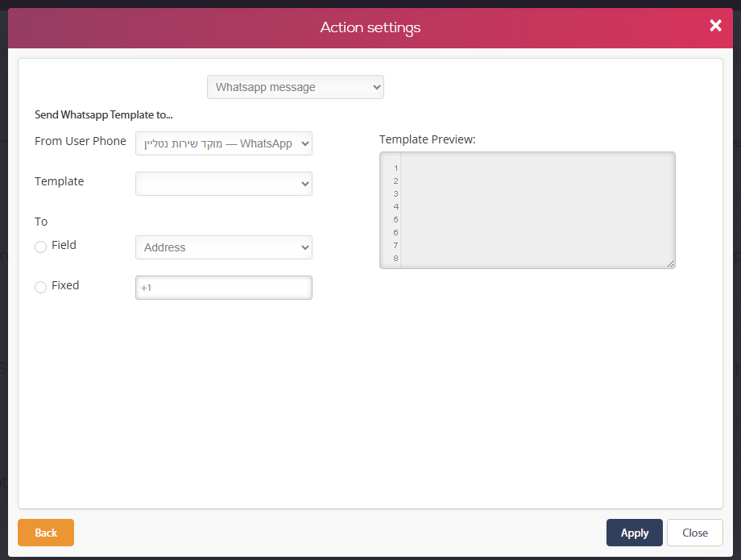Image resolution: width=741 pixels, height=560 pixels.
Task: Click line number 1 in preview gutter
Action: click(396, 168)
